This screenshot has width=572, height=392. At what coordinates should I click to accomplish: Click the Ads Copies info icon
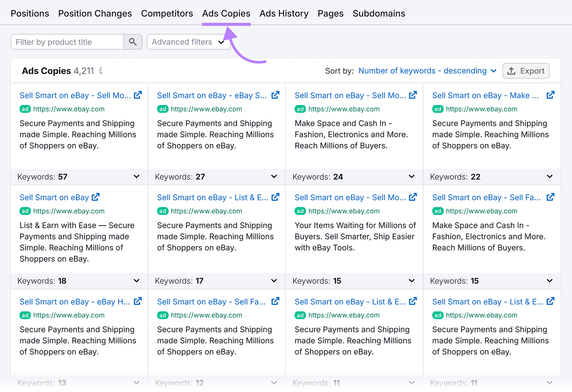101,70
